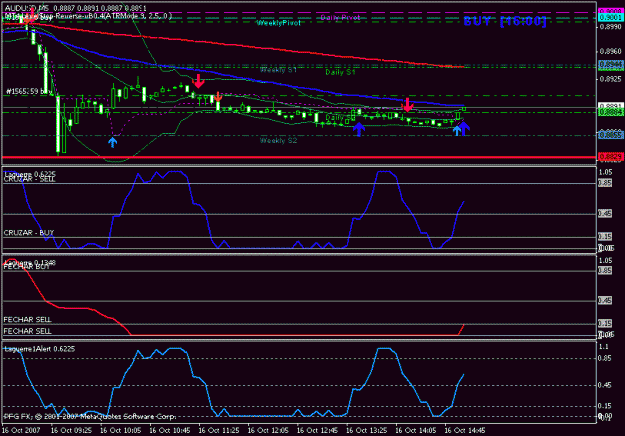Click the light blue up arrow near 10:05
Screen dimensions: 625x436
(112, 142)
